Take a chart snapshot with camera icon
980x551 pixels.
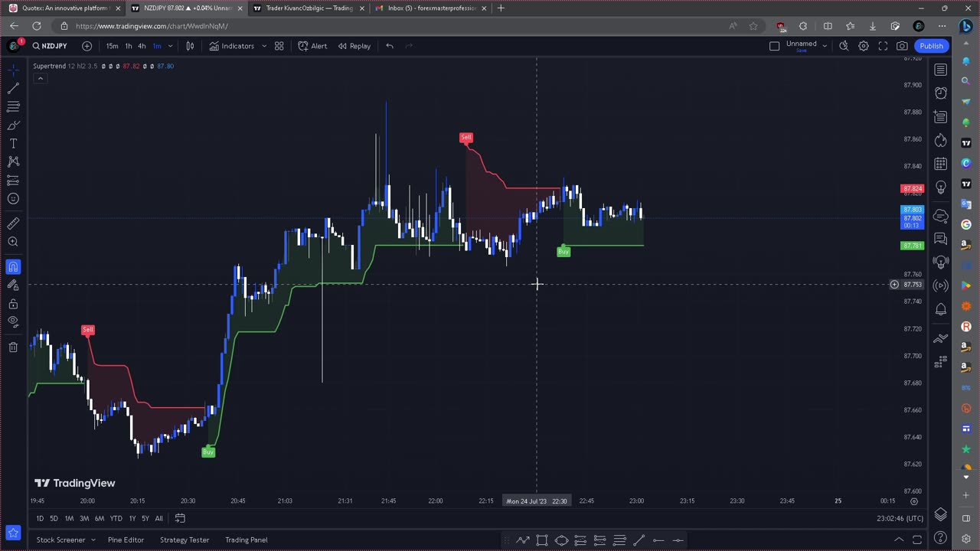point(903,46)
